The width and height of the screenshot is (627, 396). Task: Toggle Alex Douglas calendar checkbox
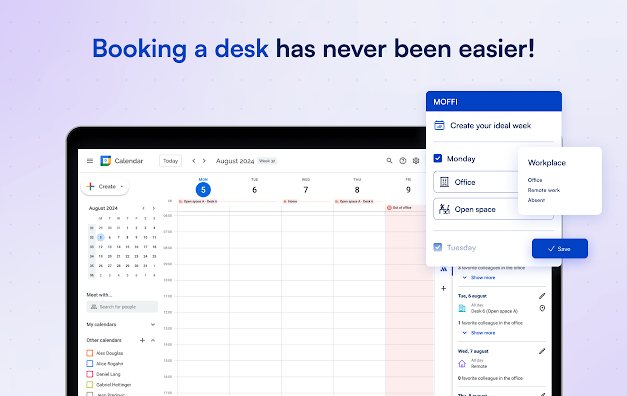point(90,353)
